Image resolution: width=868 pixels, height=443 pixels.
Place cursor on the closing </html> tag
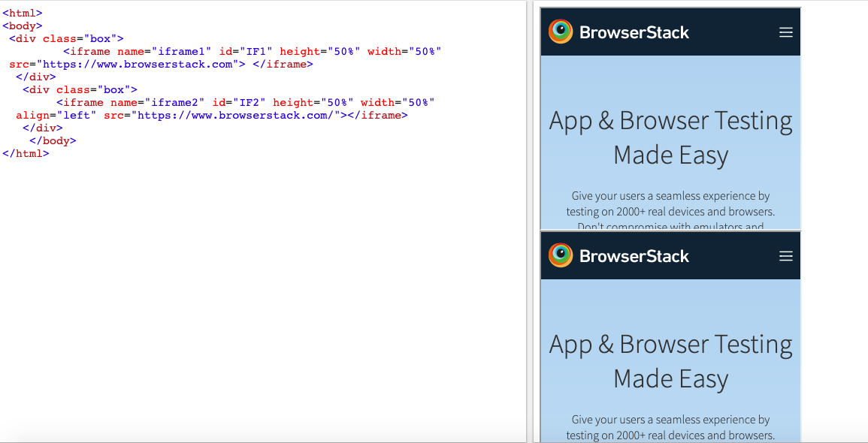click(x=26, y=153)
